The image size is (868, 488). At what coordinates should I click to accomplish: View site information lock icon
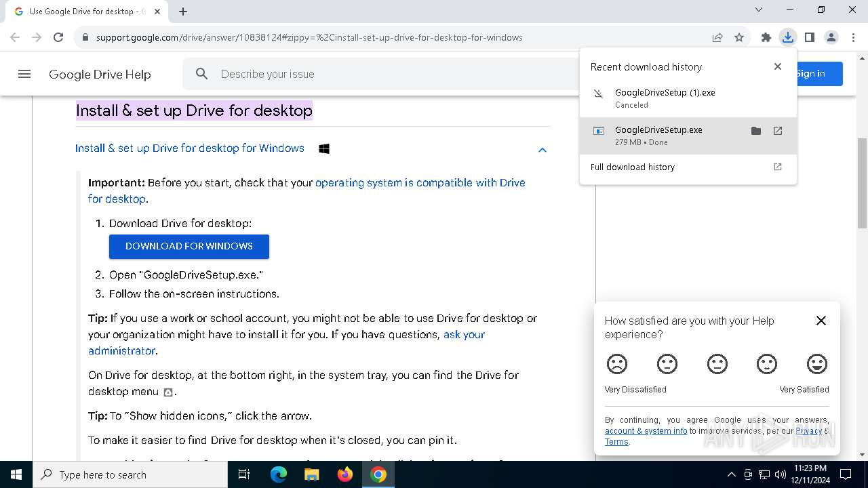(x=85, y=37)
